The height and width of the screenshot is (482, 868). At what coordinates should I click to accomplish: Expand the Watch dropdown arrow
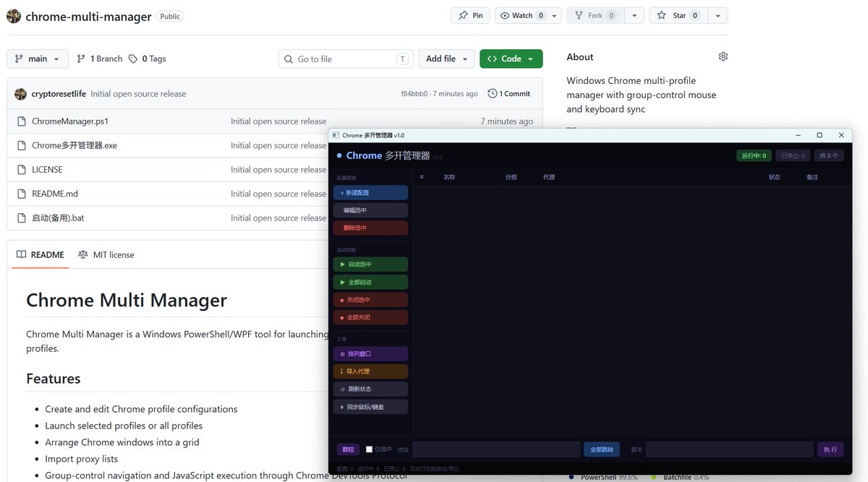pyautogui.click(x=554, y=15)
